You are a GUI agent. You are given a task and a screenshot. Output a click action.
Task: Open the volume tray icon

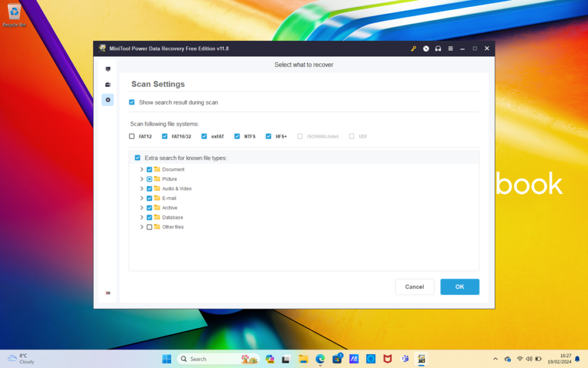[529, 359]
